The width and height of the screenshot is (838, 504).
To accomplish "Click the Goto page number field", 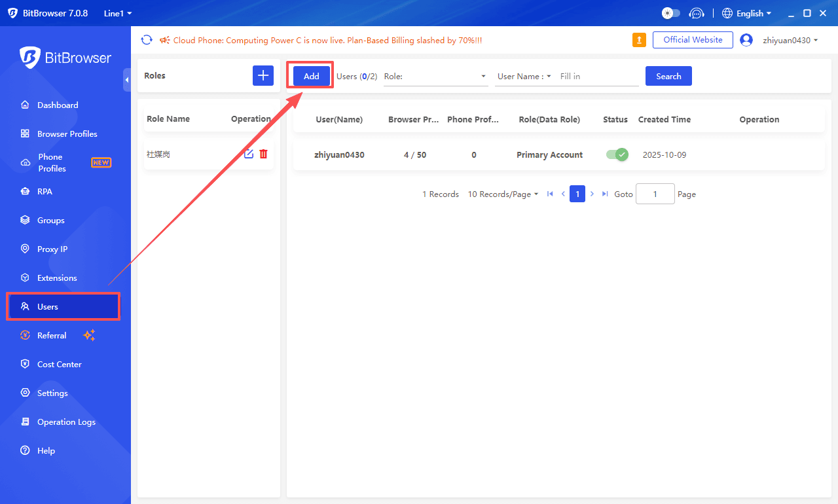I will [x=655, y=194].
